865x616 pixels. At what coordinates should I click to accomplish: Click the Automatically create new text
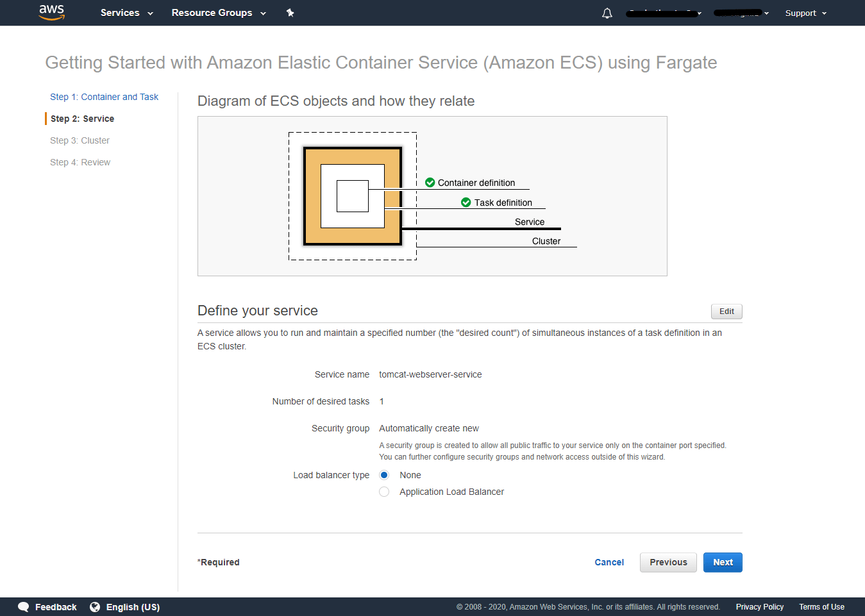click(429, 428)
